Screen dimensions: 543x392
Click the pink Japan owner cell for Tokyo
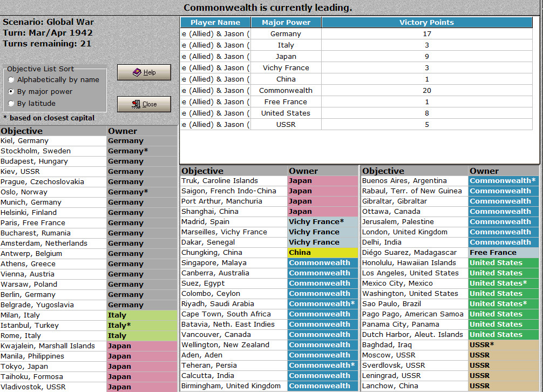[x=142, y=367]
